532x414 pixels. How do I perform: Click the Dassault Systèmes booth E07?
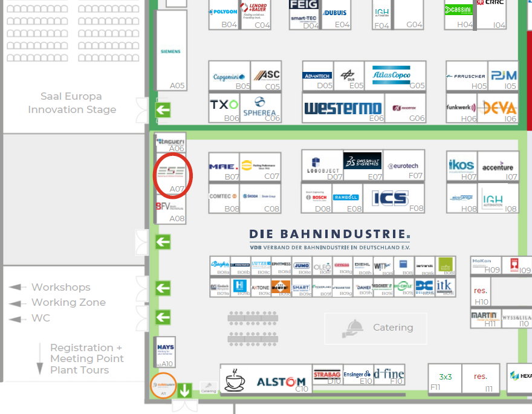coord(363,161)
